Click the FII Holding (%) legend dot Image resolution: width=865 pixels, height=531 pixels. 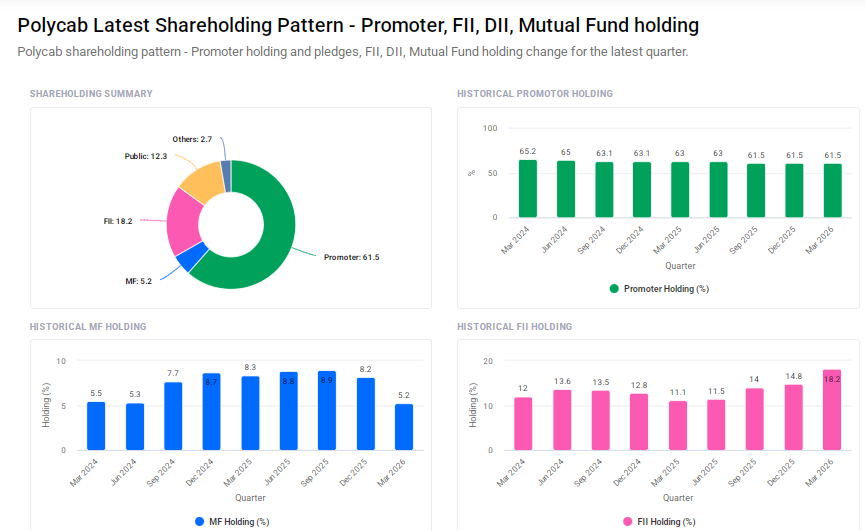pyautogui.click(x=627, y=521)
